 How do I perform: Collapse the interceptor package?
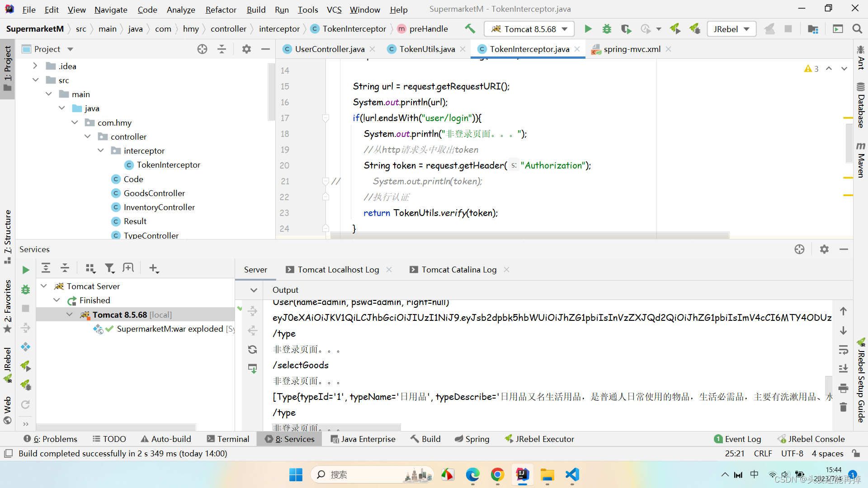coord(100,150)
